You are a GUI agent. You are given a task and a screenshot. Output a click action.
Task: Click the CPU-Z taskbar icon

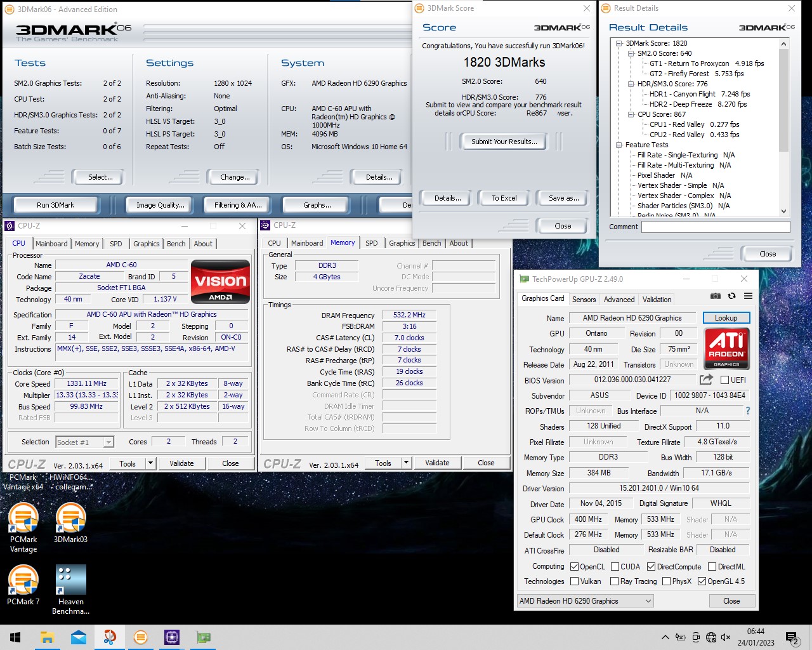171,637
